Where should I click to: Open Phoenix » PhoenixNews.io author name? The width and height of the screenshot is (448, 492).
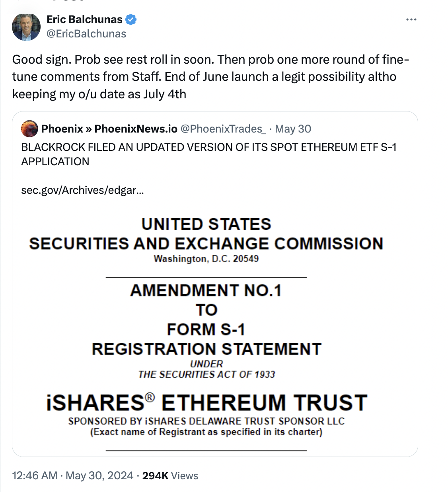click(x=109, y=129)
